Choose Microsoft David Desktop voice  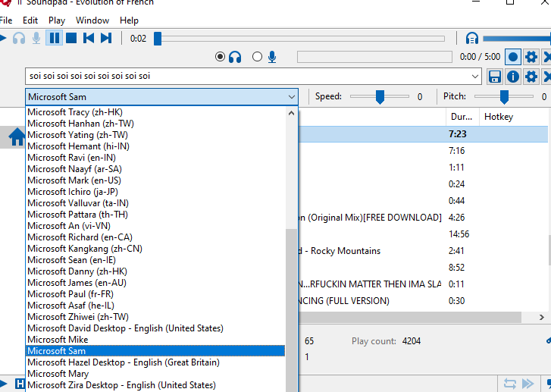tap(155, 328)
